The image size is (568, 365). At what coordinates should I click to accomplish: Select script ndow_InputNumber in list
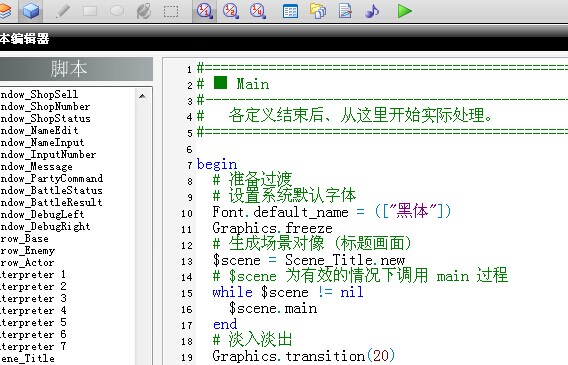point(48,154)
